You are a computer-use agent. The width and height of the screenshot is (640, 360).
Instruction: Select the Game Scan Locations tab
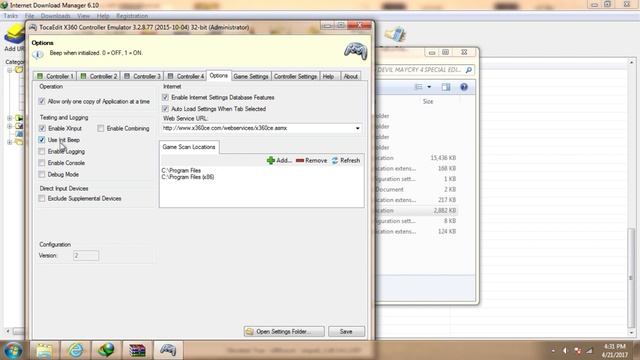coord(189,147)
